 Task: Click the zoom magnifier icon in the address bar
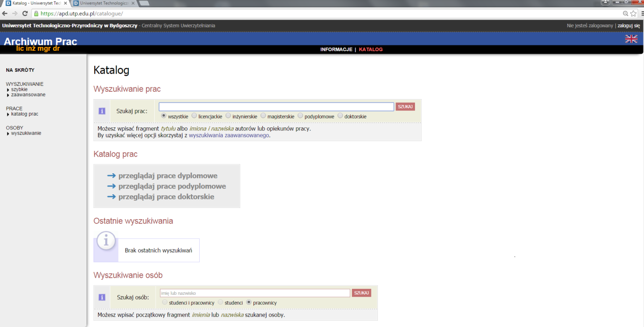click(625, 14)
